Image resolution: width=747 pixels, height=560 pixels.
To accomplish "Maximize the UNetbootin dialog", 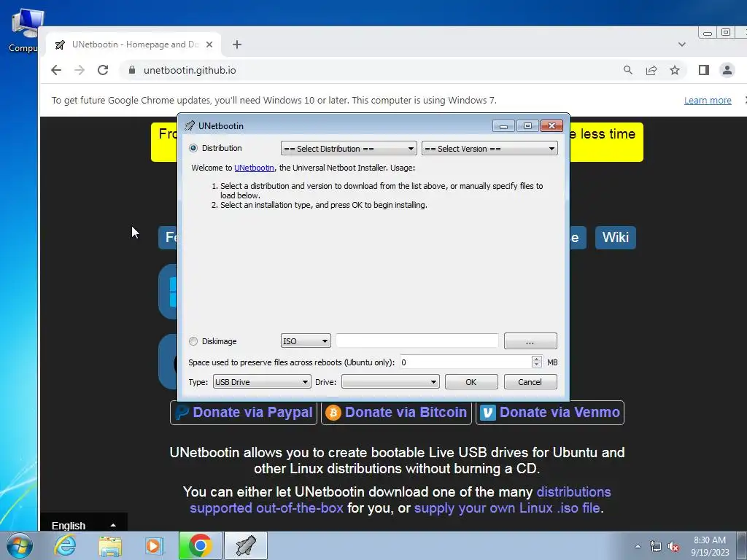I will 527,125.
